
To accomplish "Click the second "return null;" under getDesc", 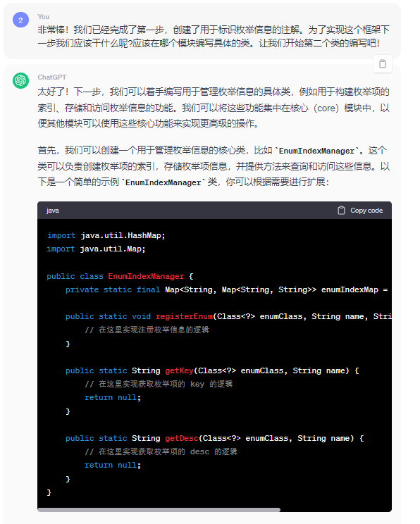I will click(113, 465).
